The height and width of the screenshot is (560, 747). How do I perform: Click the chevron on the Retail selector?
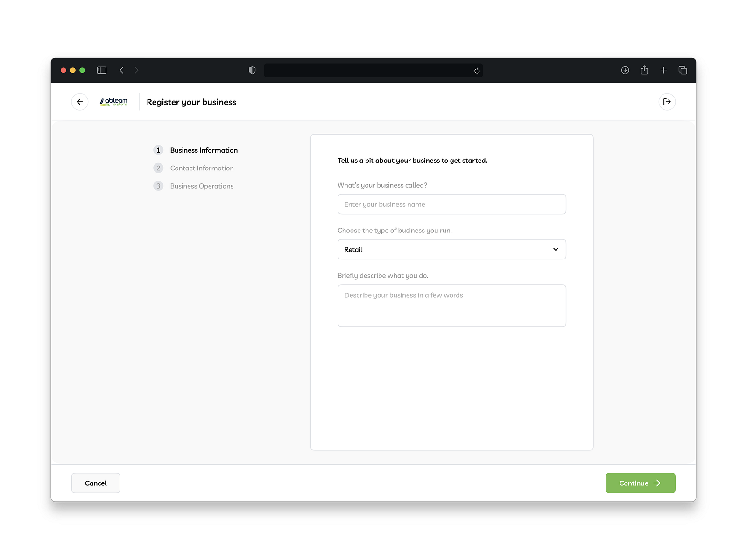tap(556, 249)
